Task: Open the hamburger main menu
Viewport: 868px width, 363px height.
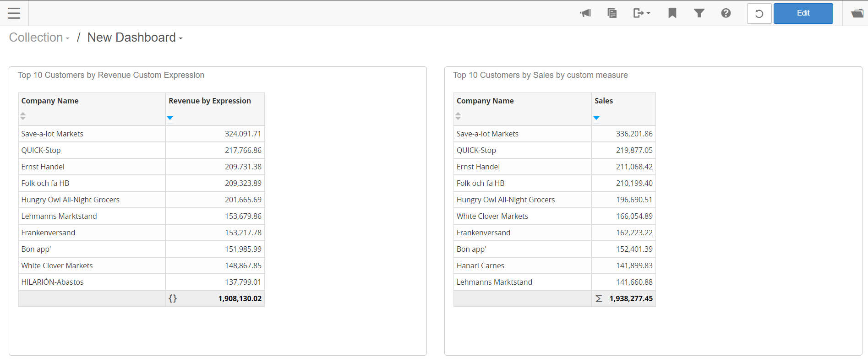Action: click(x=14, y=13)
